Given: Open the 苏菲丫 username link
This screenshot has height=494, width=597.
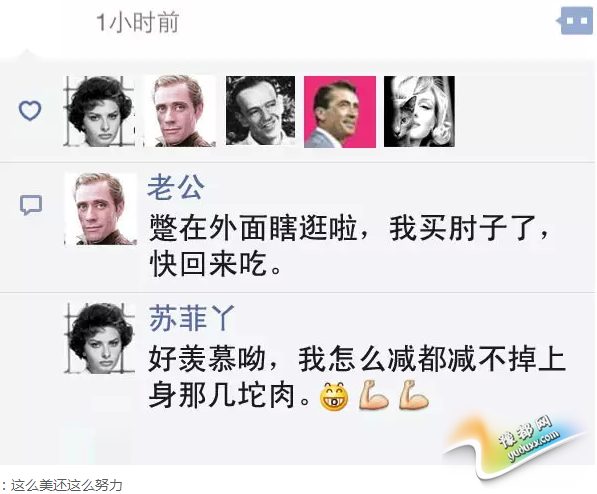Looking at the screenshot, I should (192, 318).
